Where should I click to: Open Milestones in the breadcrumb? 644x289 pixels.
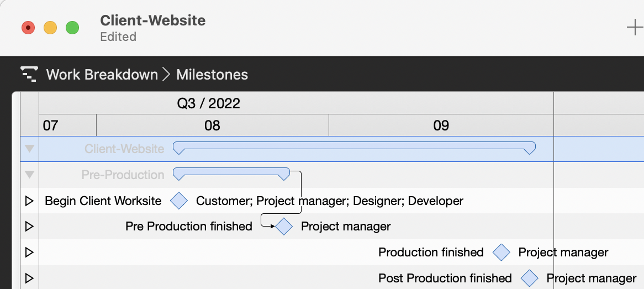pos(212,74)
